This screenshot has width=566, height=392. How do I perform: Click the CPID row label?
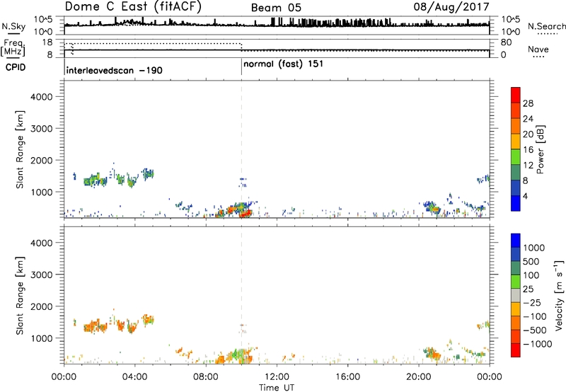coord(16,67)
